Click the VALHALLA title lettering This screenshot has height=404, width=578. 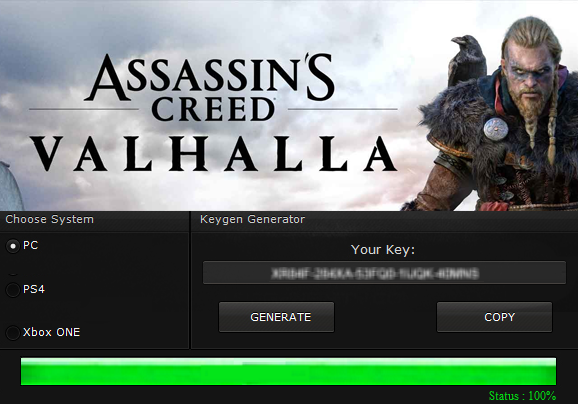[214, 153]
